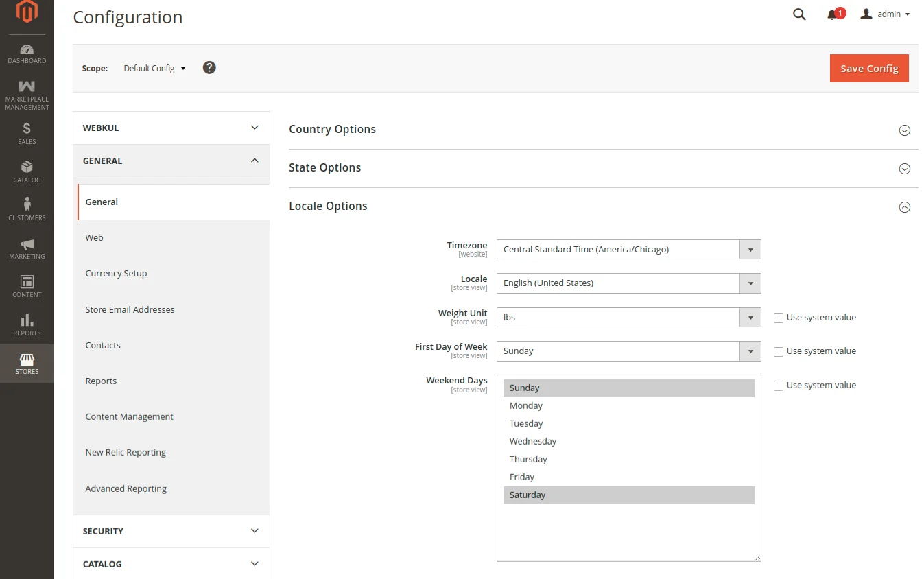Select Wednesday in the Weekend Days list

[533, 441]
